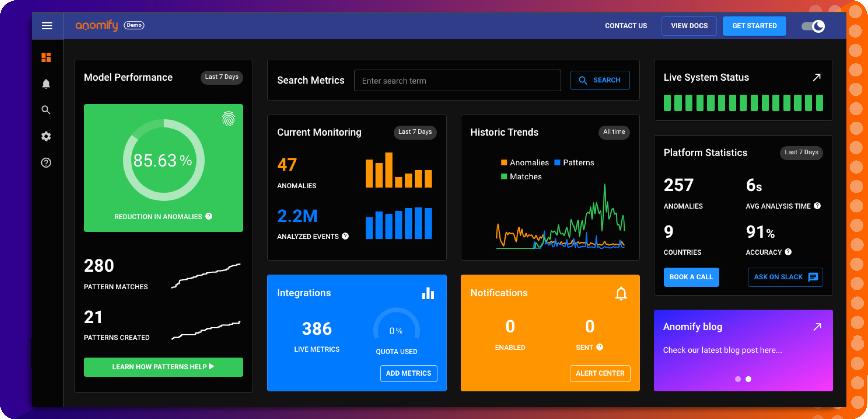Toggle Matches series in Historic Trends legend

(521, 176)
